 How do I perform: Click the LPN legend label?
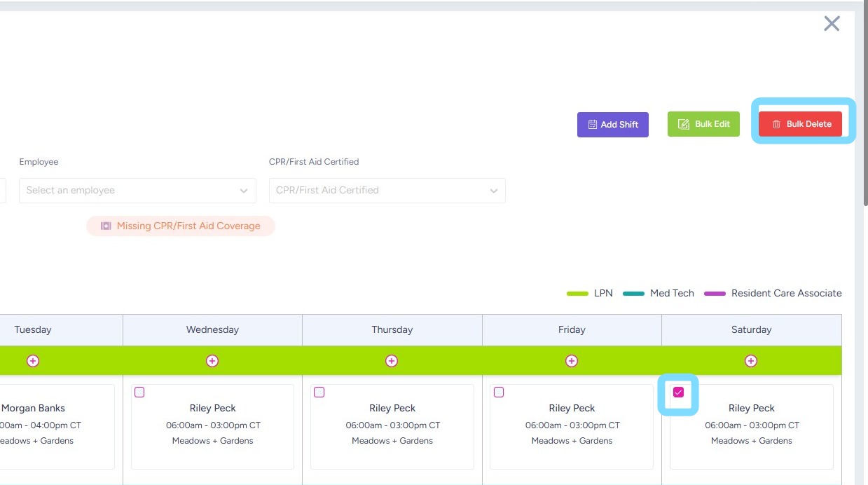(603, 294)
